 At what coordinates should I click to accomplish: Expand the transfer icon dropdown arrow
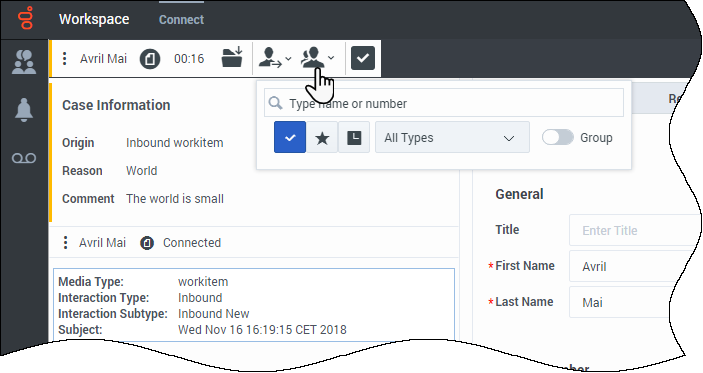(288, 58)
